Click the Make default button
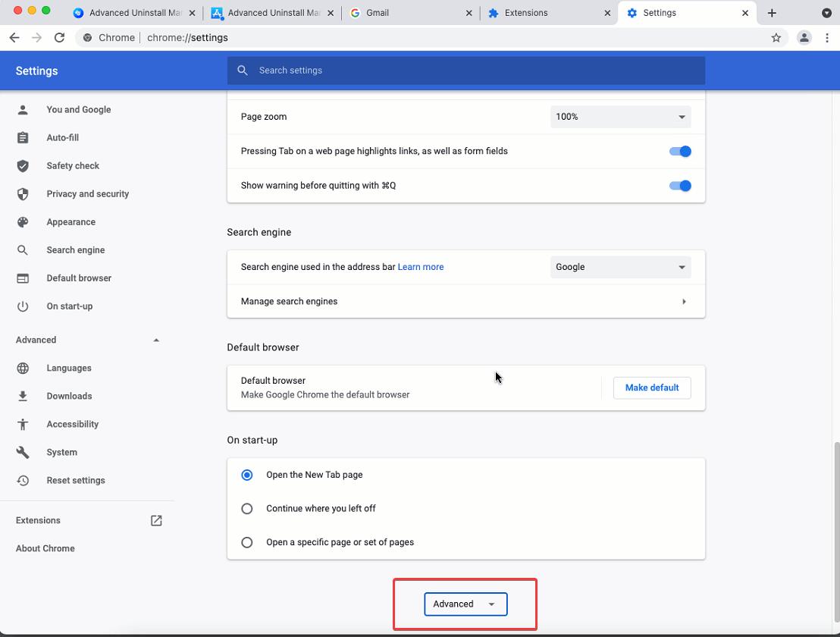The height and width of the screenshot is (637, 840). pyautogui.click(x=651, y=388)
